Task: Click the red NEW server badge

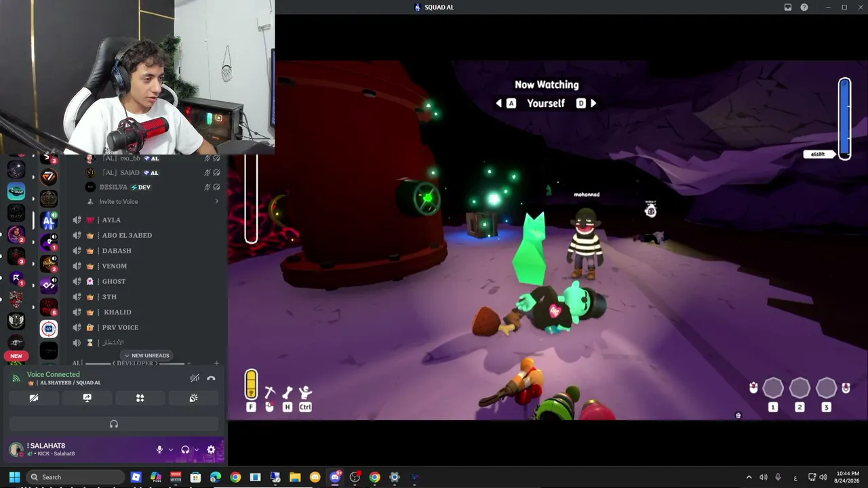Action: (16, 356)
